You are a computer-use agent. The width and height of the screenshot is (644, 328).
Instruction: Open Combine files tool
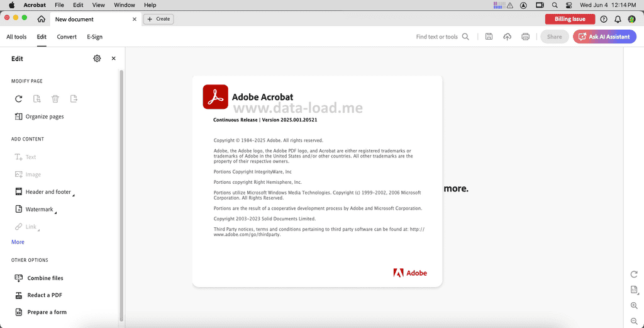39,278
